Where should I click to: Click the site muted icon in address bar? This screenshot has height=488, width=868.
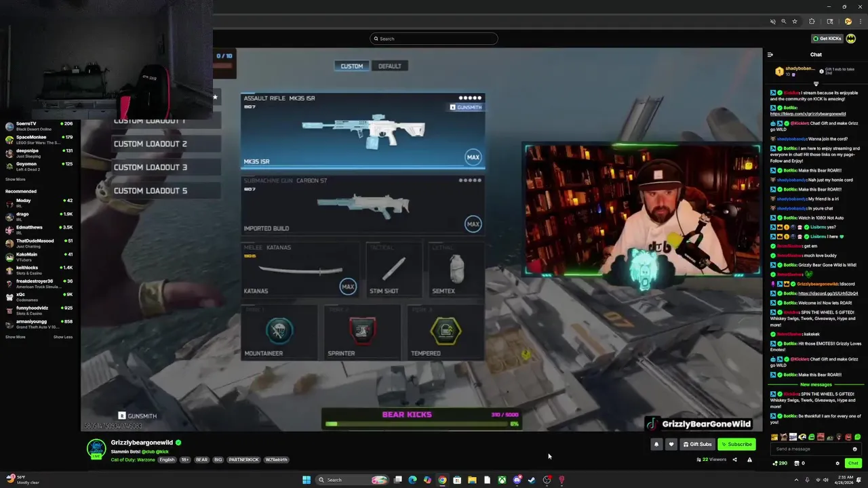[772, 22]
